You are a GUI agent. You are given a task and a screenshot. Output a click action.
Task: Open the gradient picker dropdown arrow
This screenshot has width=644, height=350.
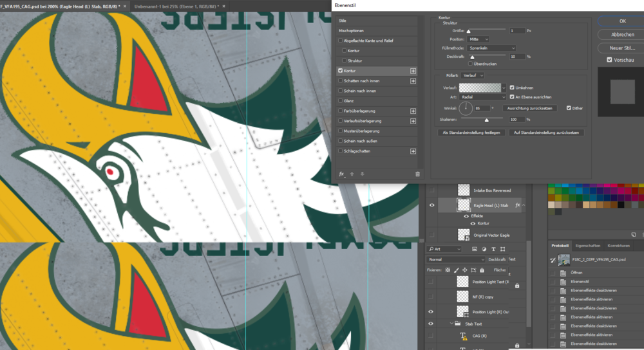(x=504, y=87)
